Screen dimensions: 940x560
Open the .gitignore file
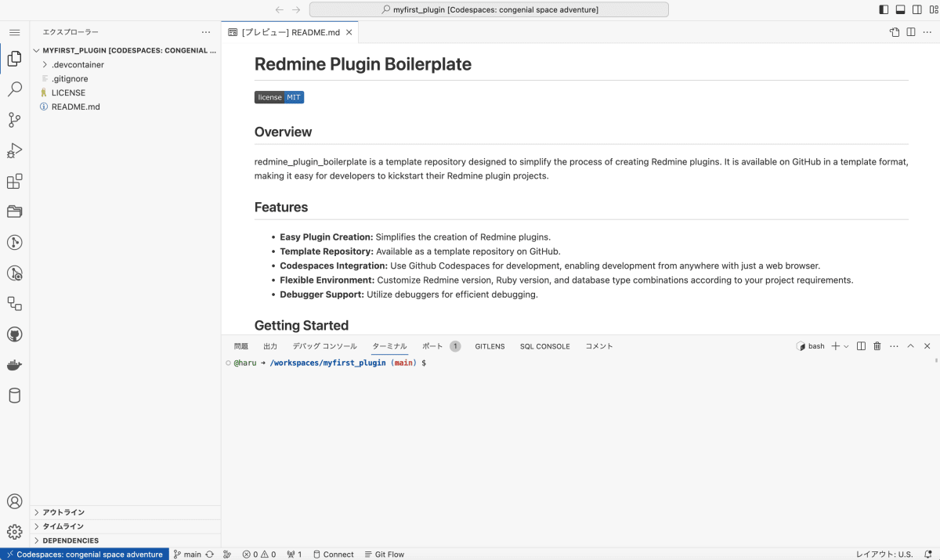click(x=70, y=78)
